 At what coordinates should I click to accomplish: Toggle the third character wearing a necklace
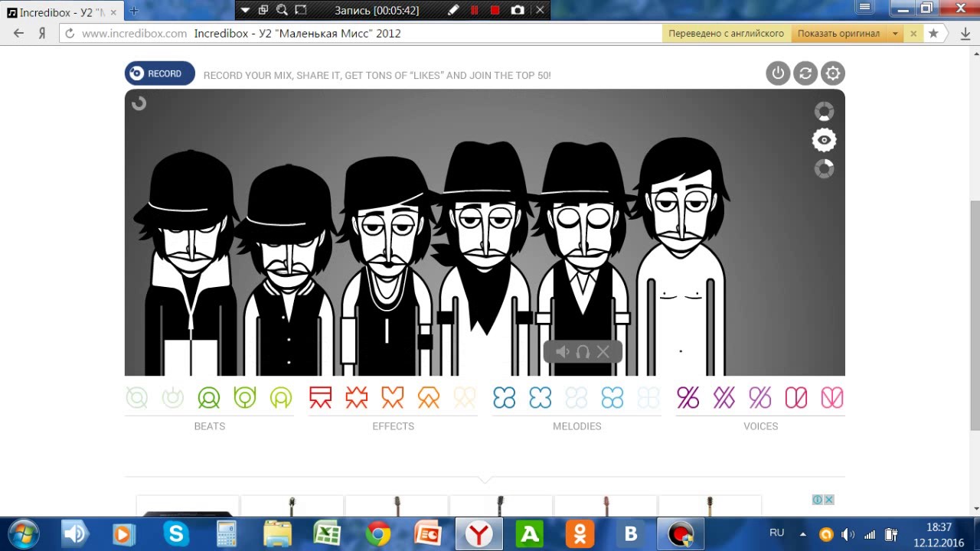pyautogui.click(x=387, y=266)
